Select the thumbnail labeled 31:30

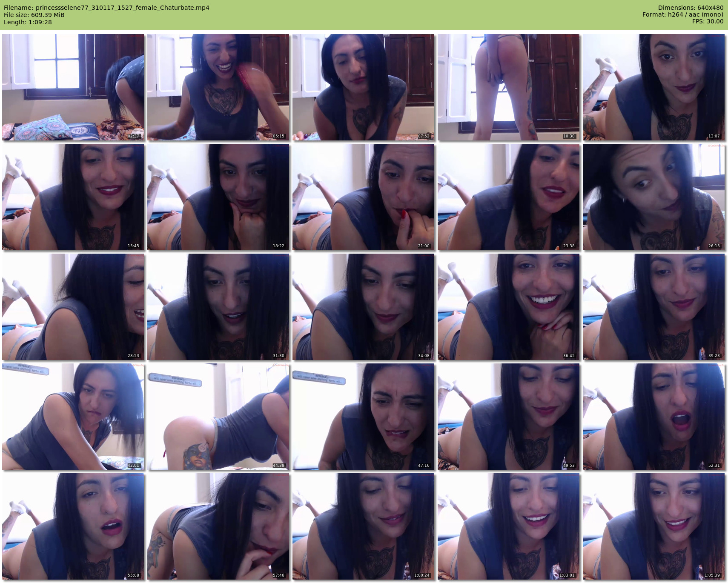point(218,307)
